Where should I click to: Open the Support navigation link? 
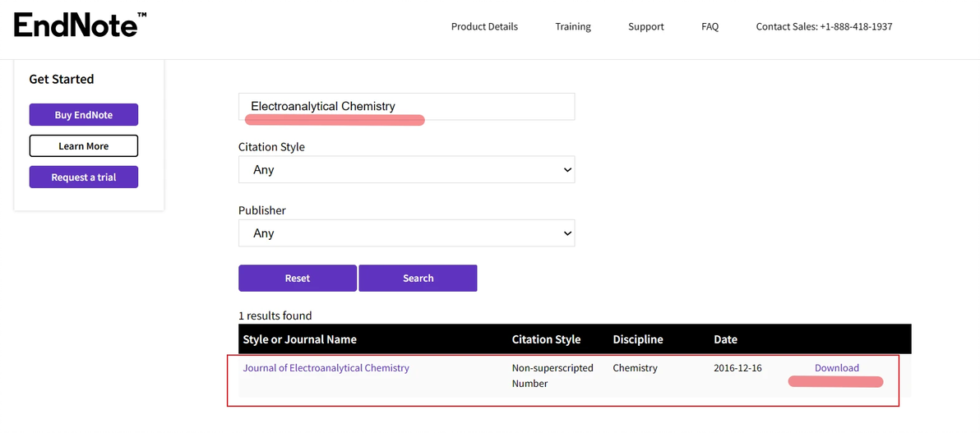[646, 26]
